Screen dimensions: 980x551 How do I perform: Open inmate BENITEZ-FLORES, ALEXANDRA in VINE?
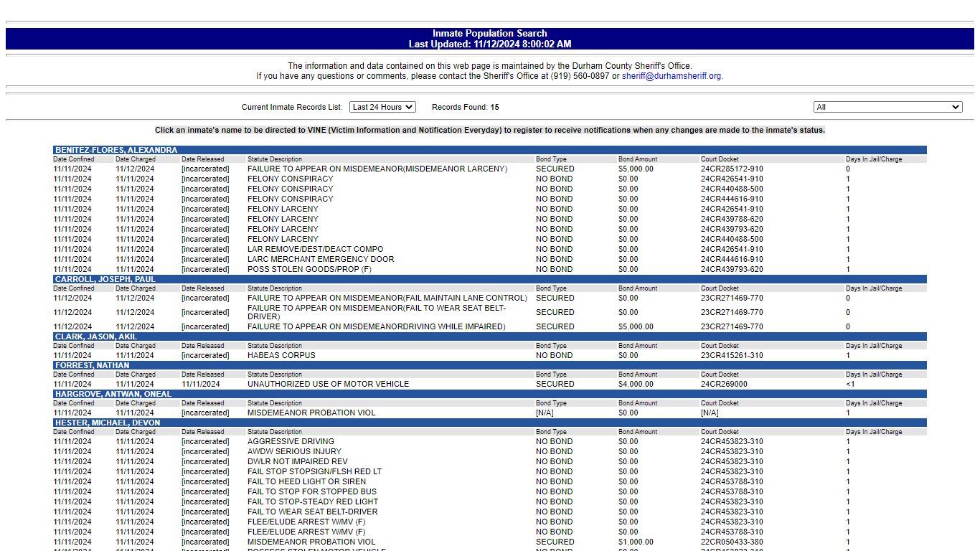116,150
